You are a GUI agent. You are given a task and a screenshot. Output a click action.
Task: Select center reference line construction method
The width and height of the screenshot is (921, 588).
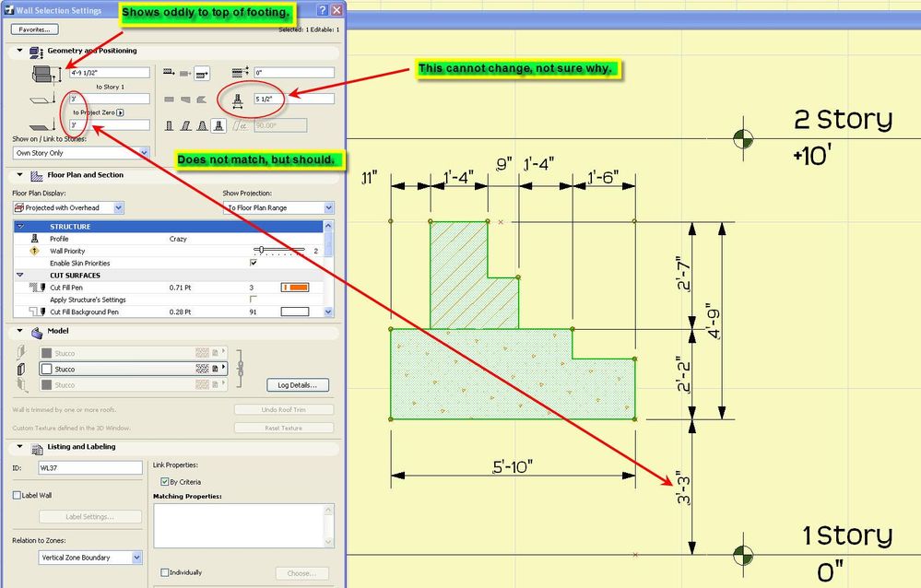(x=185, y=73)
